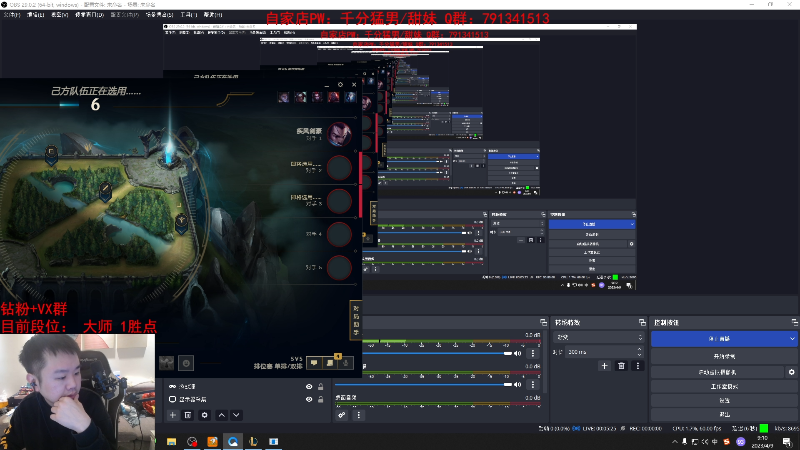Add a scene transition with plus
Viewport: 800px width, 450px height.
[x=605, y=366]
